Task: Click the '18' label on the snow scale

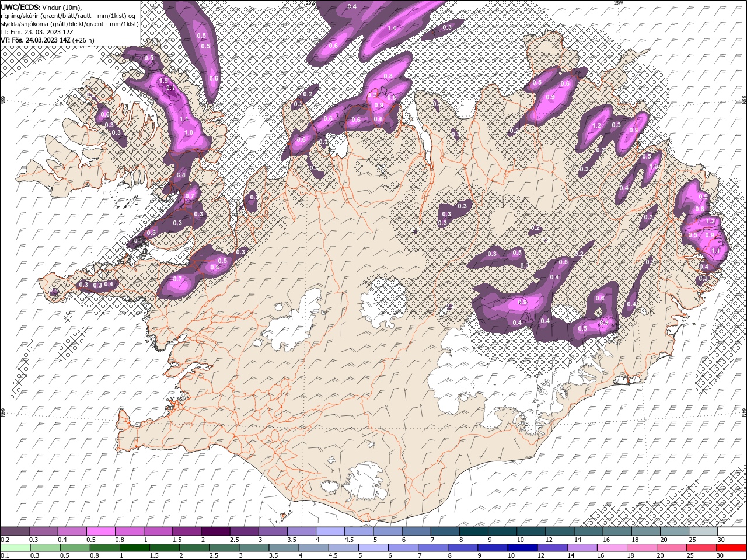Action: tap(636, 540)
